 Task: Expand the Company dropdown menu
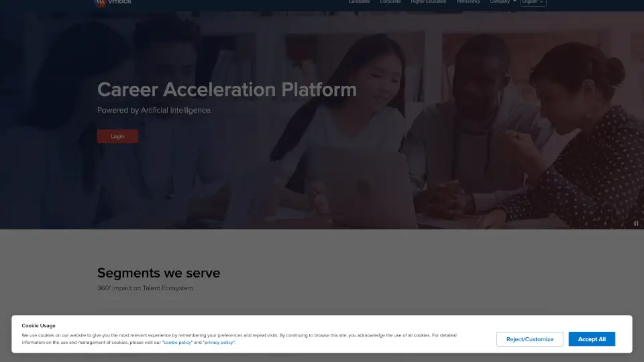pyautogui.click(x=502, y=1)
